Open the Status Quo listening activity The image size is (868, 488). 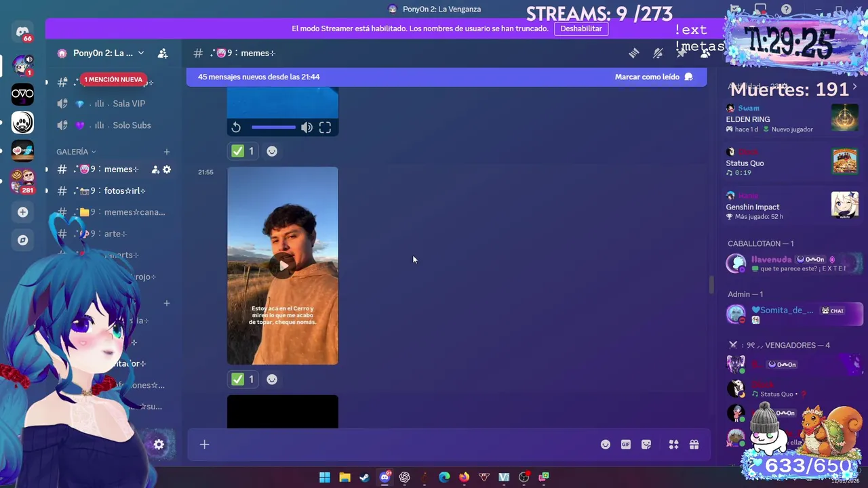792,163
